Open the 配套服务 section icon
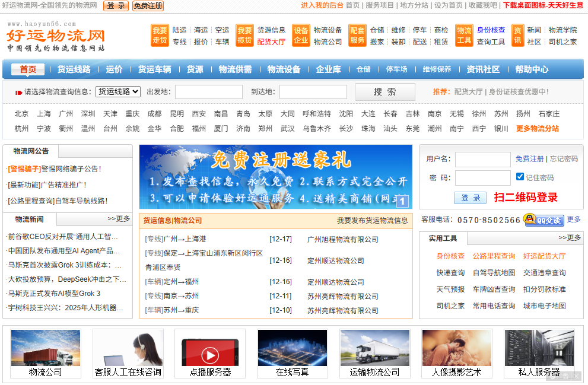The width and height of the screenshot is (588, 385). [357, 36]
